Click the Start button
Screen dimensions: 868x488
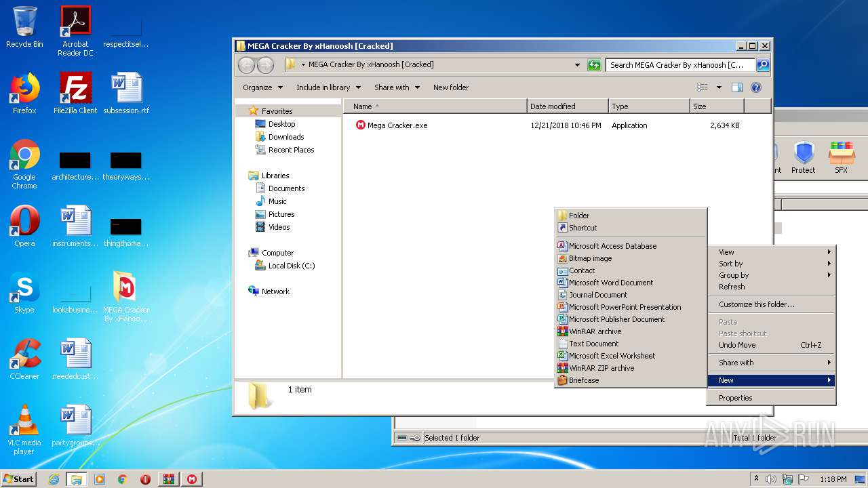tap(19, 479)
